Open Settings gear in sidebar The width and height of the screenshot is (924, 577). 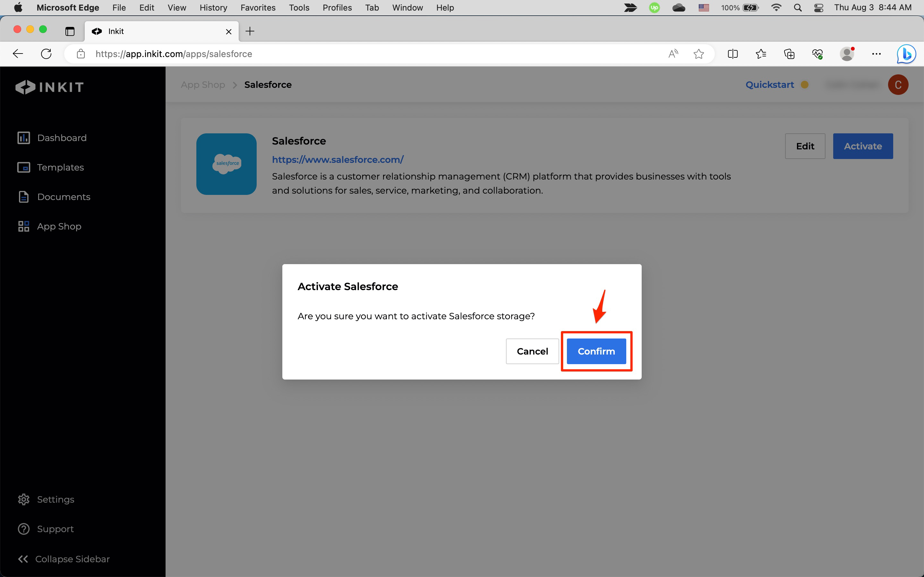coord(24,499)
